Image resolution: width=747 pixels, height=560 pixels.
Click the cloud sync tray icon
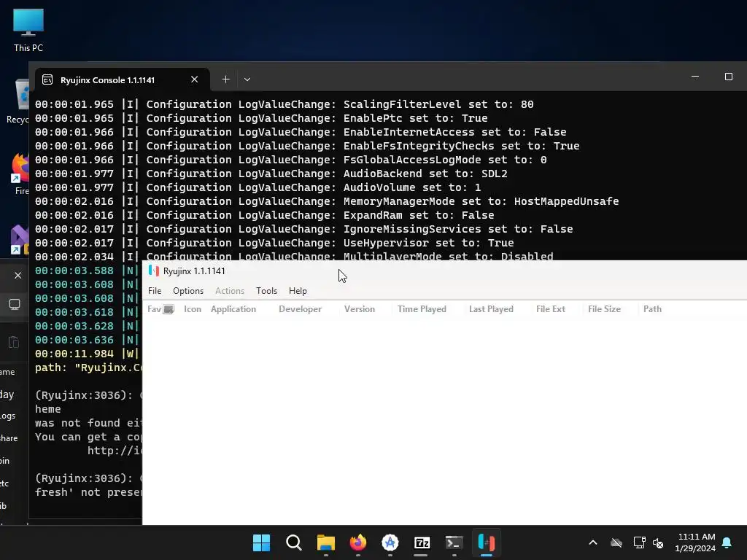coord(616,542)
